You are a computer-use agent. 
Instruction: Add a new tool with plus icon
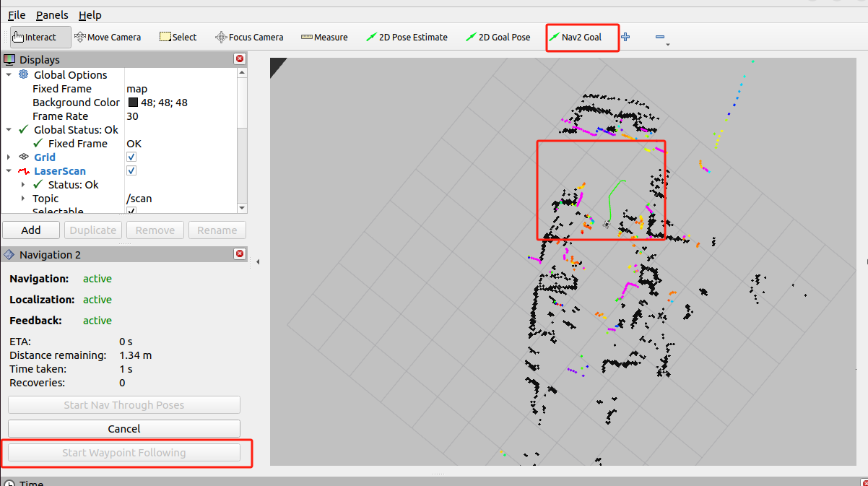[625, 37]
